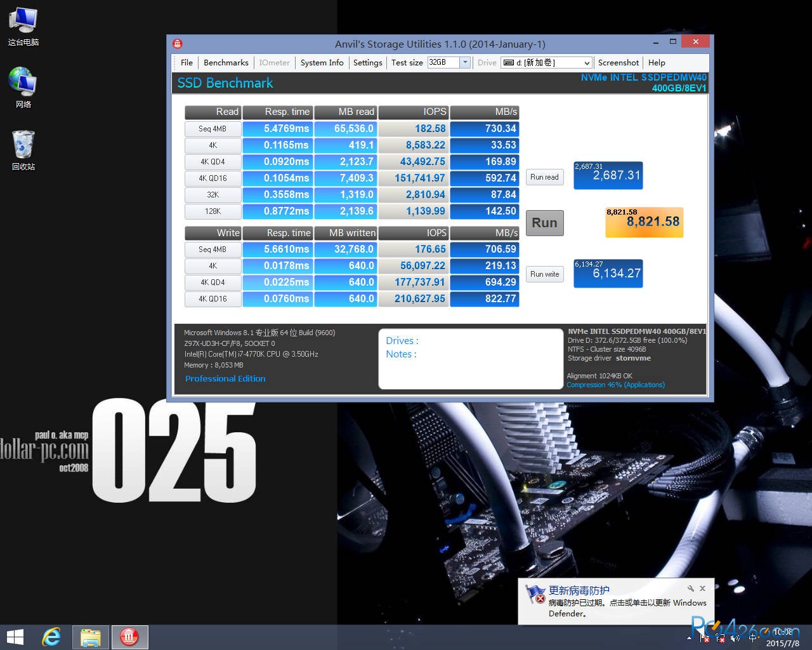This screenshot has width=812, height=650.
Task: Expand the Test size dropdown arrow
Action: pos(465,62)
